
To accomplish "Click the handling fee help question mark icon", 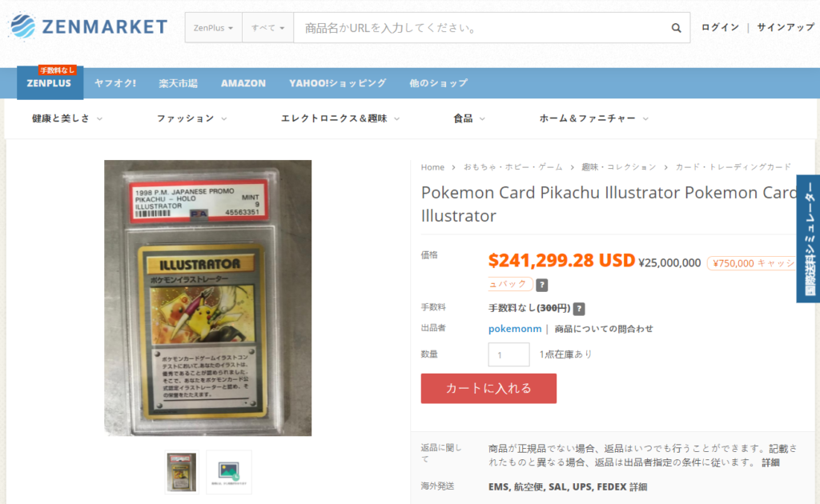I will (578, 309).
